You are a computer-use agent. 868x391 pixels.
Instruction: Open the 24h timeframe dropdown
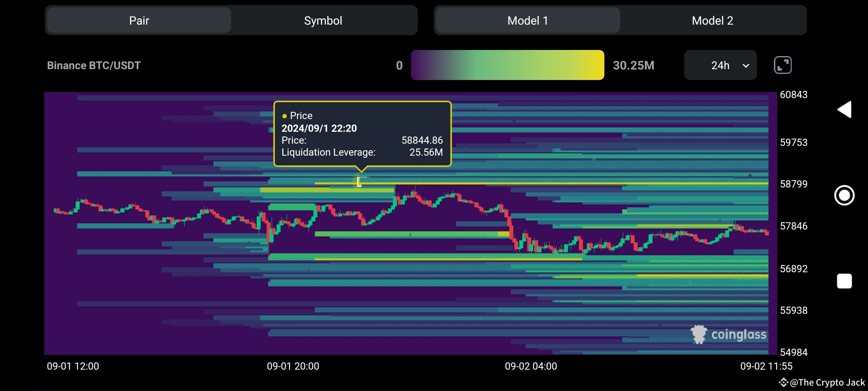pos(720,65)
